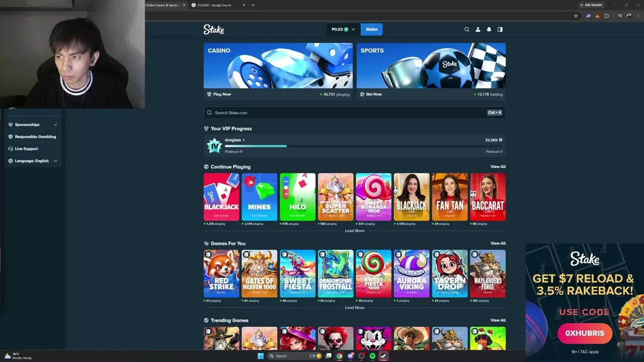Open the Stake site search magnifier icon
Viewport: 644px width, 362px height.
pyautogui.click(x=467, y=29)
